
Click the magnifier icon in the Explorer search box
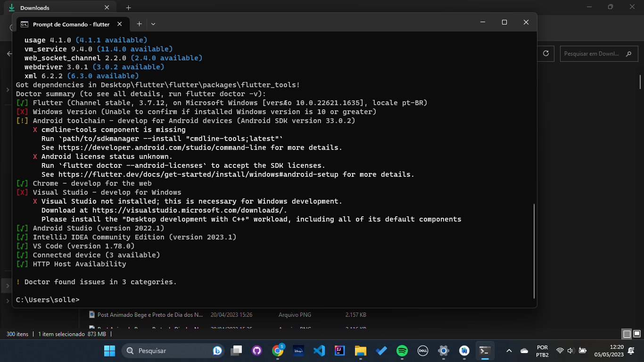pos(628,54)
